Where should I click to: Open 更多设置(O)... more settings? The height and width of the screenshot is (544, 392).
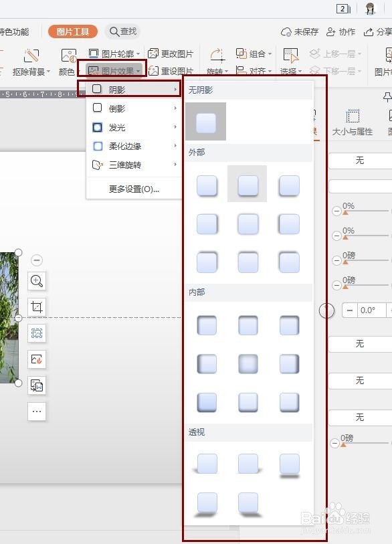pyautogui.click(x=134, y=189)
